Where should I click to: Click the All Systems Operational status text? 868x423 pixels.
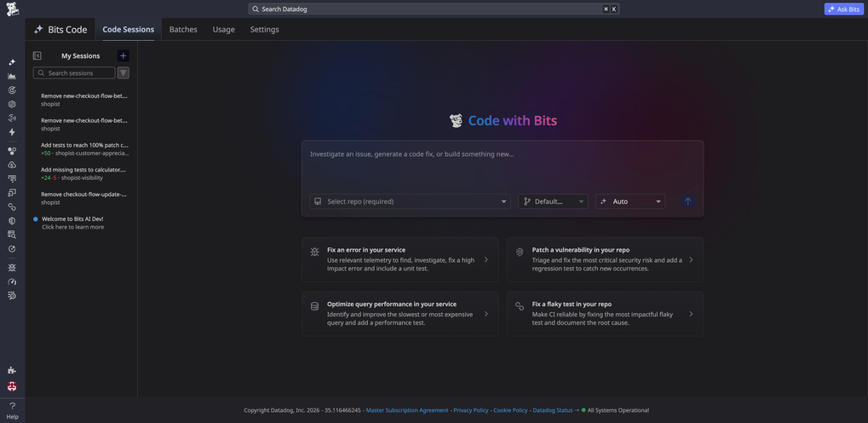pyautogui.click(x=618, y=410)
